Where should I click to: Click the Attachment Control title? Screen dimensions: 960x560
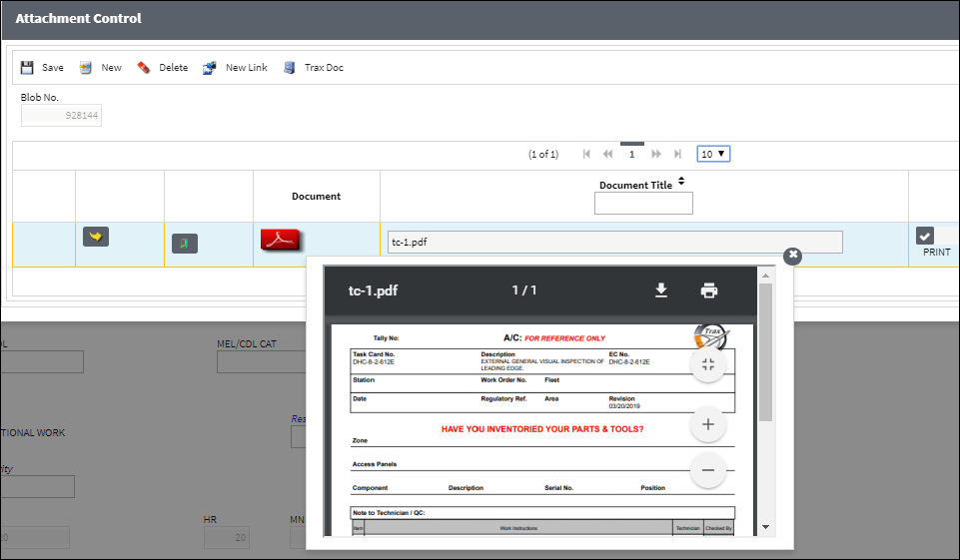pyautogui.click(x=78, y=18)
